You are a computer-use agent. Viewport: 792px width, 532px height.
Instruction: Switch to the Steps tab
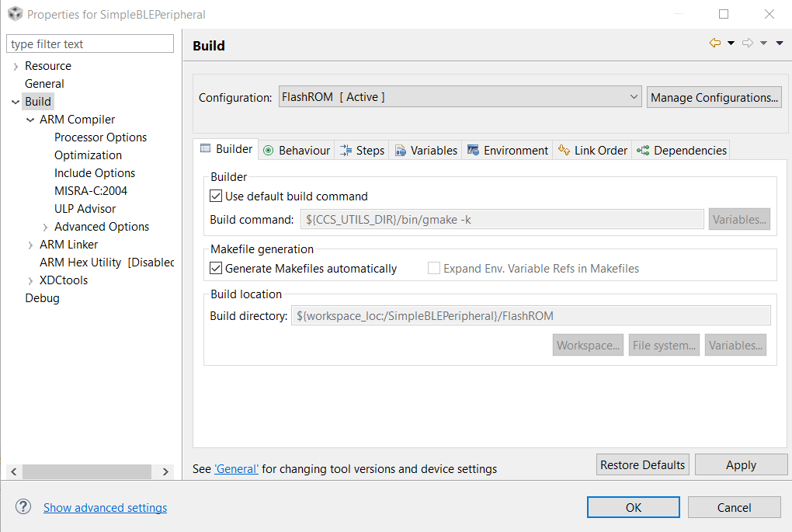[362, 151]
